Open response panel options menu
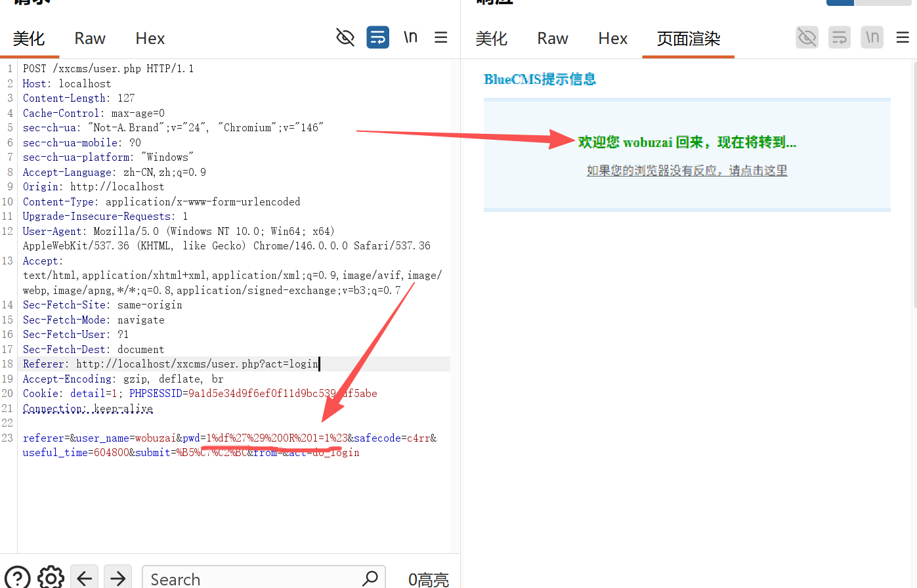The height and width of the screenshot is (588, 917). pyautogui.click(x=903, y=37)
